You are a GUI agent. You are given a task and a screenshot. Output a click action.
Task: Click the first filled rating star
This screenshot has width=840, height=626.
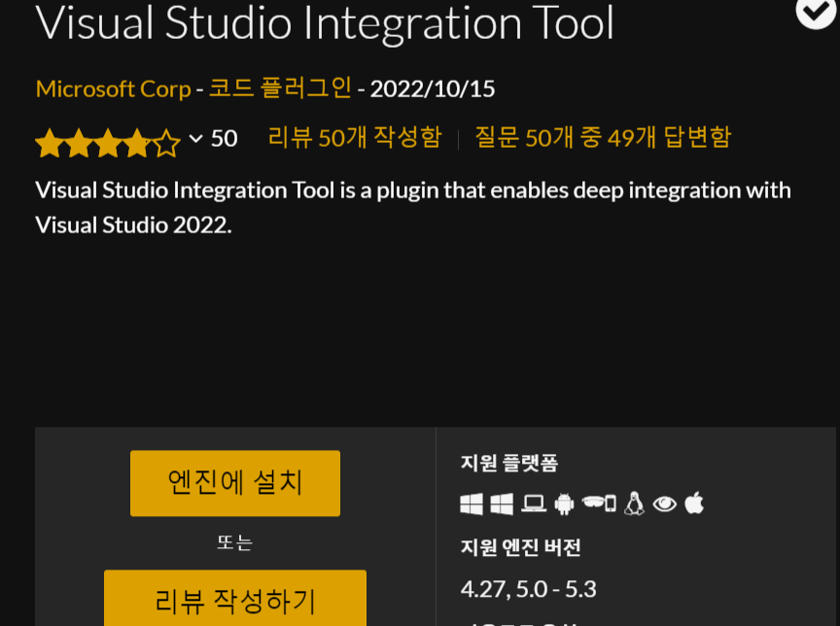click(50, 143)
